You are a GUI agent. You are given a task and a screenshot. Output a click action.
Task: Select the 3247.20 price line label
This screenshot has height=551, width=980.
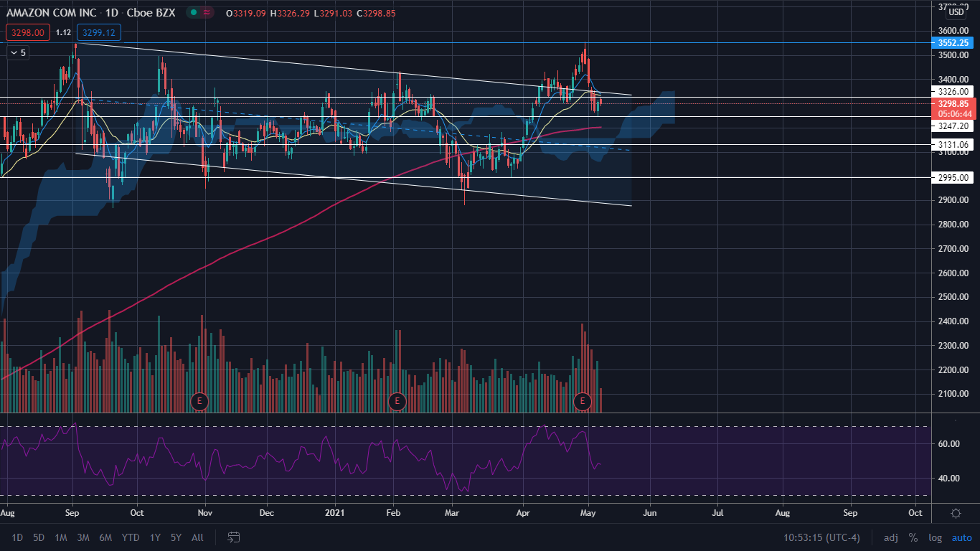point(954,126)
